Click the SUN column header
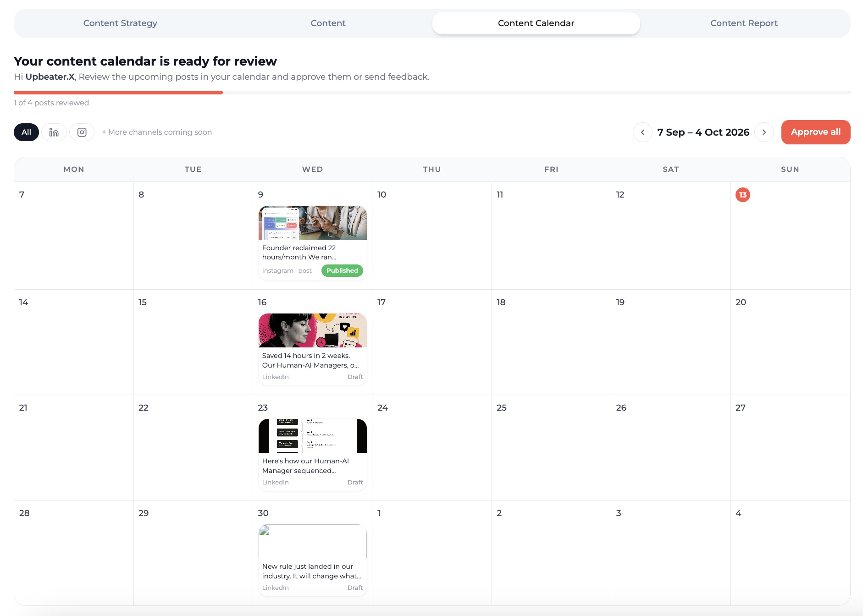863x616 pixels. (790, 169)
